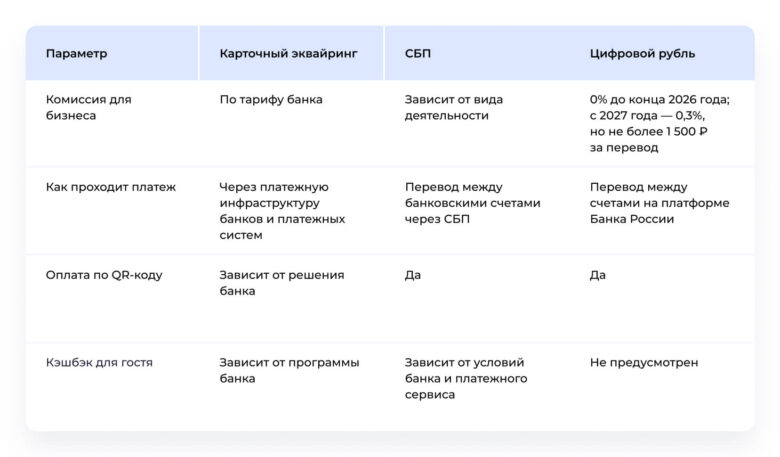Click the Зависит от вида деятельности cell
780x457 pixels.
[x=454, y=107]
